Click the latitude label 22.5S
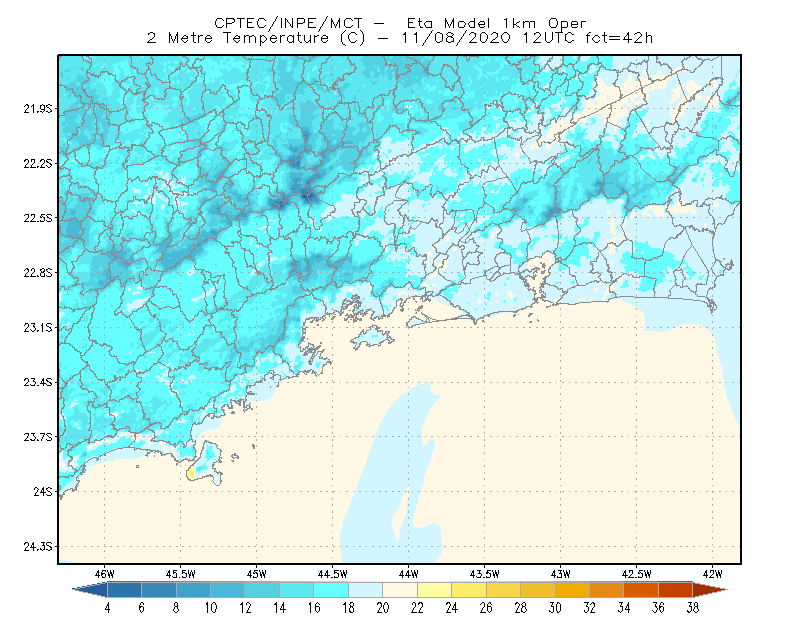800x618 pixels. pos(38,218)
